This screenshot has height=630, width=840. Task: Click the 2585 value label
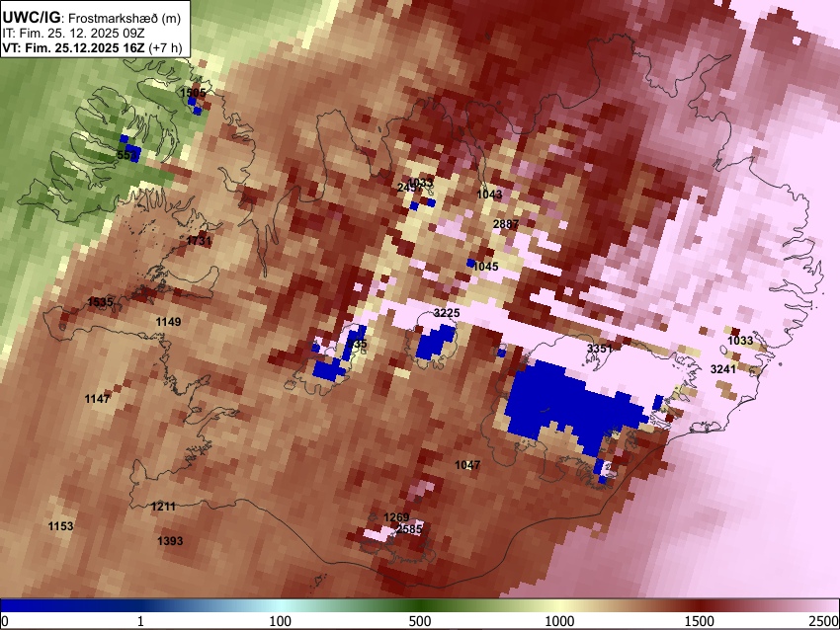(409, 529)
